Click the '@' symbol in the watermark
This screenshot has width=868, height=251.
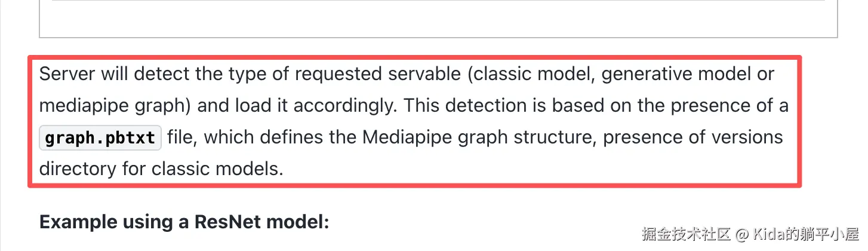tap(742, 234)
